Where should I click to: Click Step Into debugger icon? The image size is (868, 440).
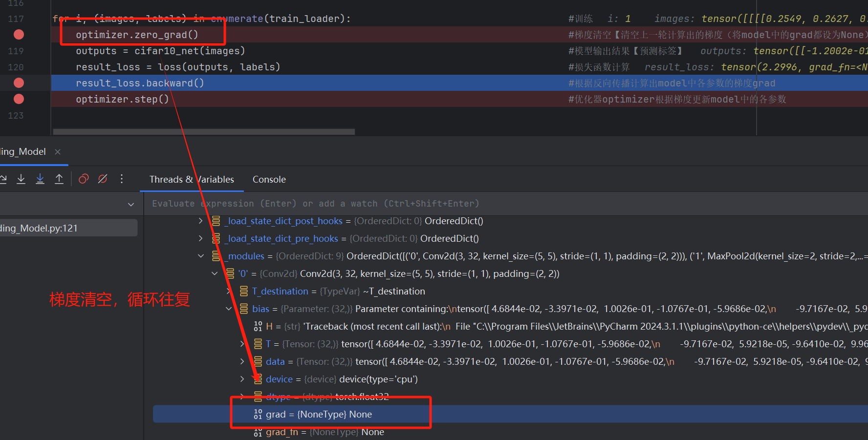click(x=21, y=179)
